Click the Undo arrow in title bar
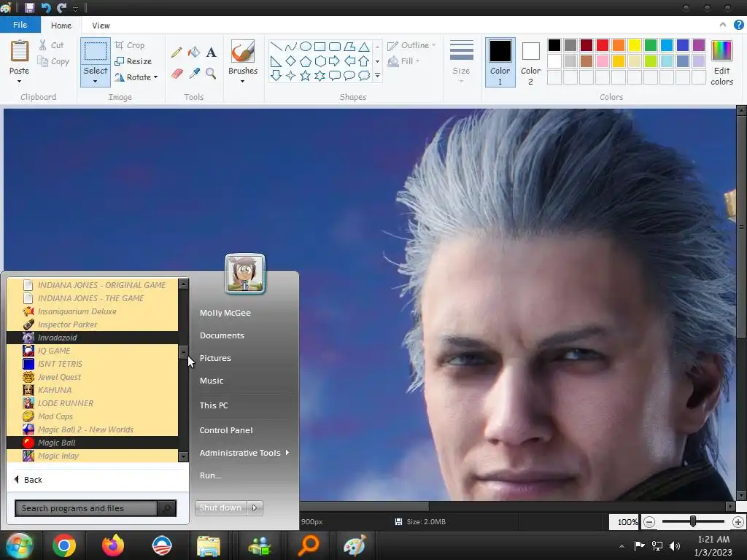 point(45,7)
